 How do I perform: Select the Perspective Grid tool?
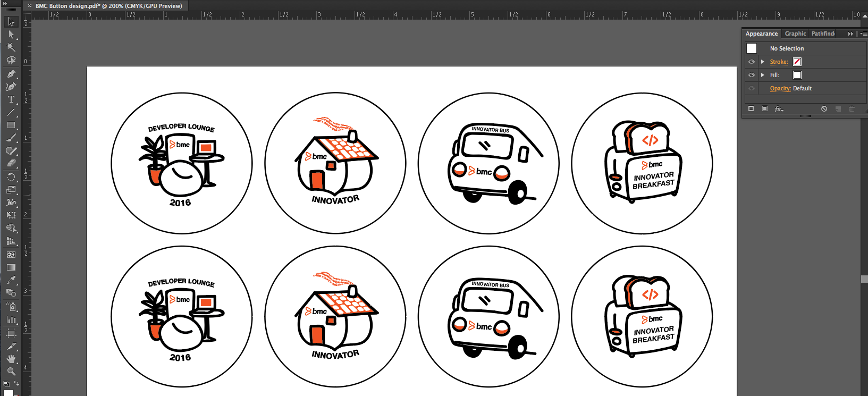coord(11,241)
